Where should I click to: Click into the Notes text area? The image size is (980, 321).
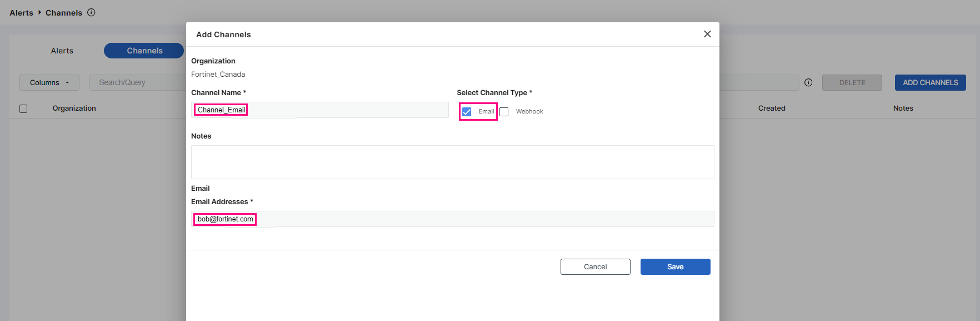(x=452, y=162)
